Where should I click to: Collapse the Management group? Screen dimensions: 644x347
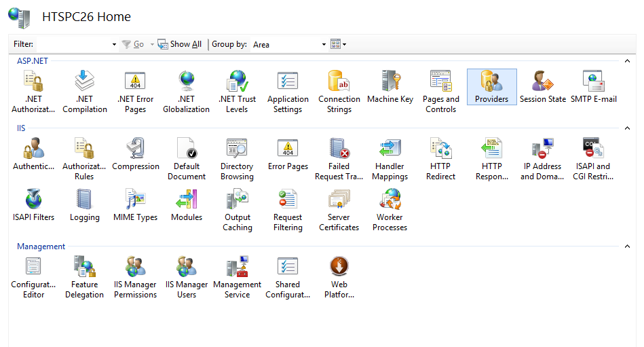pyautogui.click(x=627, y=246)
